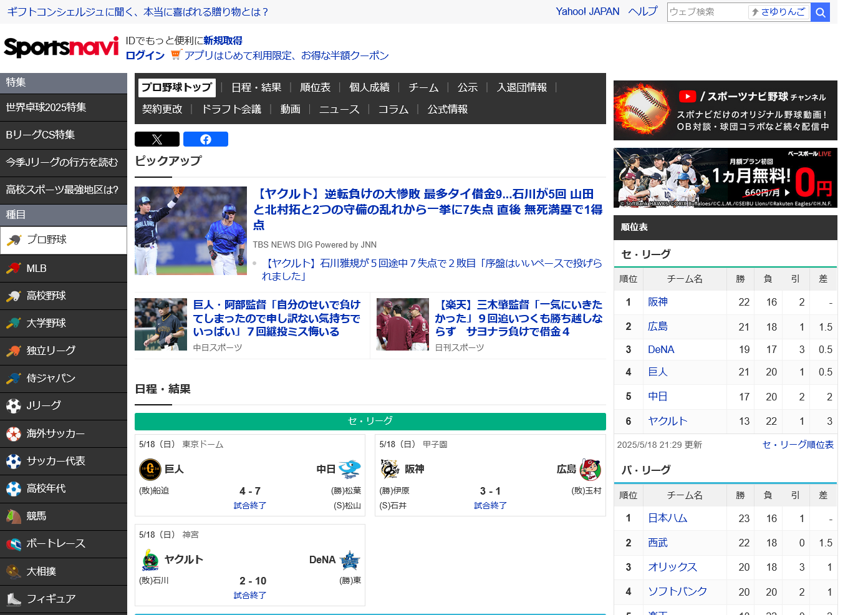
Task: Open 今季Jリーグの行方を読む sidebar item
Action: (x=64, y=162)
